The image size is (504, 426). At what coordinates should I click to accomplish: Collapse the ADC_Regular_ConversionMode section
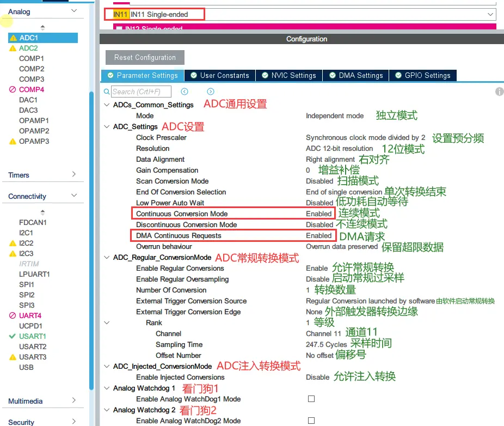pyautogui.click(x=107, y=258)
